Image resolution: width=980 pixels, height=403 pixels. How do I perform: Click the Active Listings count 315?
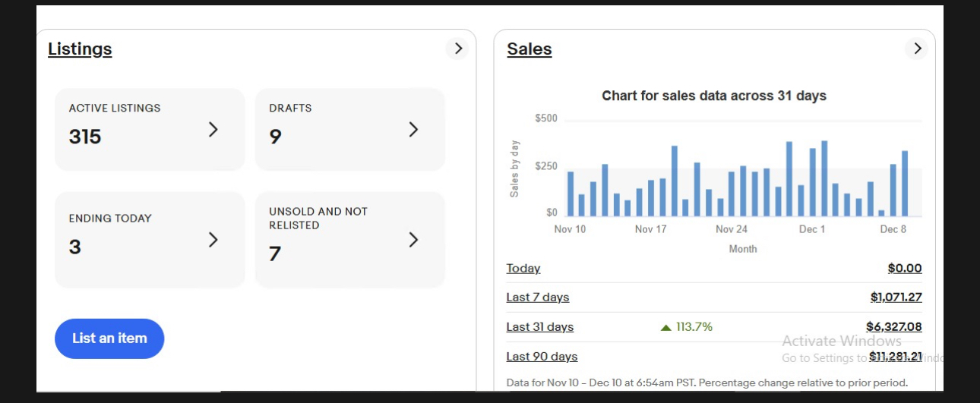click(85, 137)
